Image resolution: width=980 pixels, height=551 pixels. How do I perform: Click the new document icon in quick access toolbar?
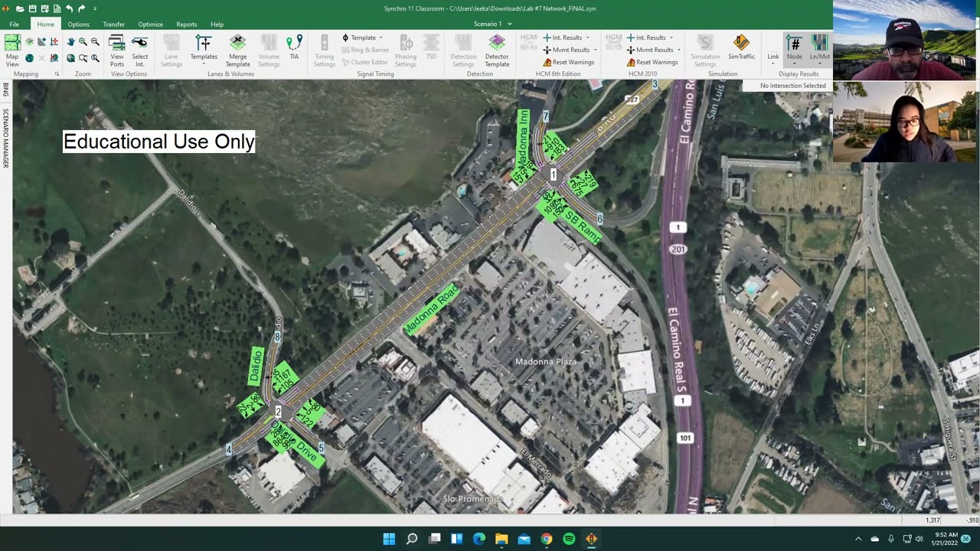[57, 8]
